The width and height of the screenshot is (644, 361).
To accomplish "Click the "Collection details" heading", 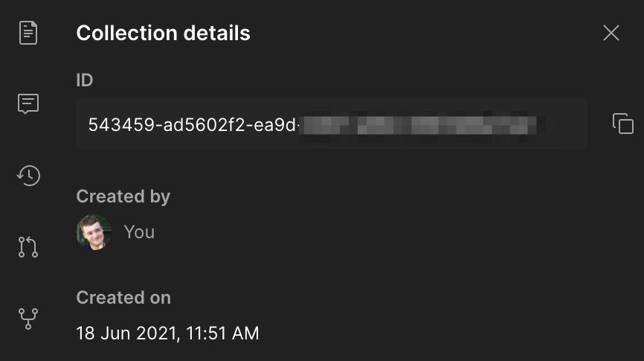I will click(163, 33).
